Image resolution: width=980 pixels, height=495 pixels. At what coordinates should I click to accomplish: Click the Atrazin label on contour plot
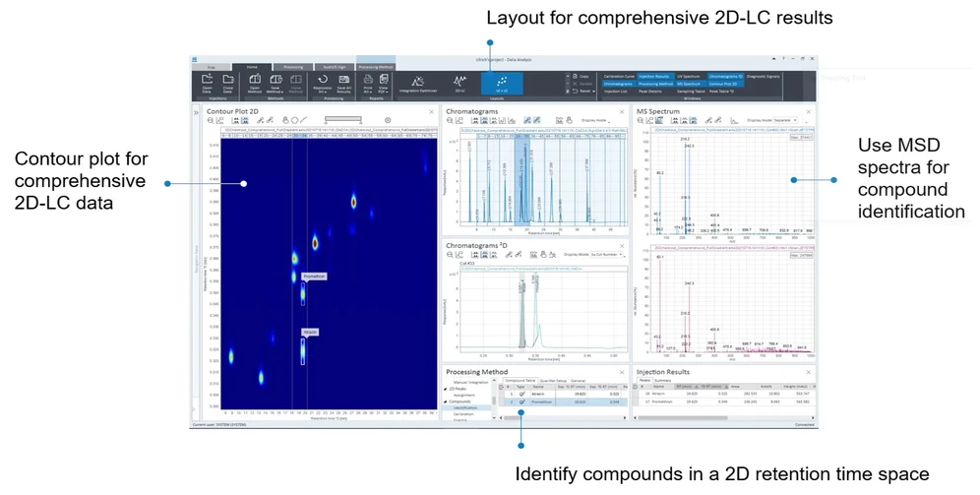(x=311, y=332)
